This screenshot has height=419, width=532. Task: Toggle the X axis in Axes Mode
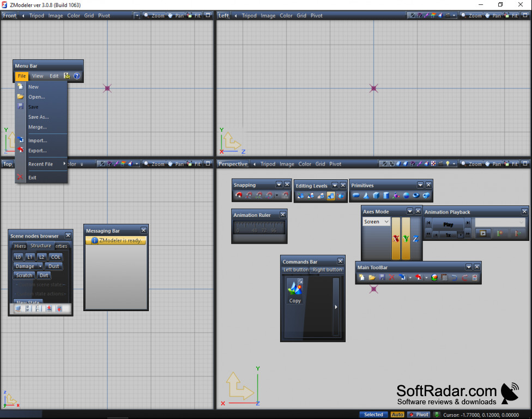click(396, 239)
